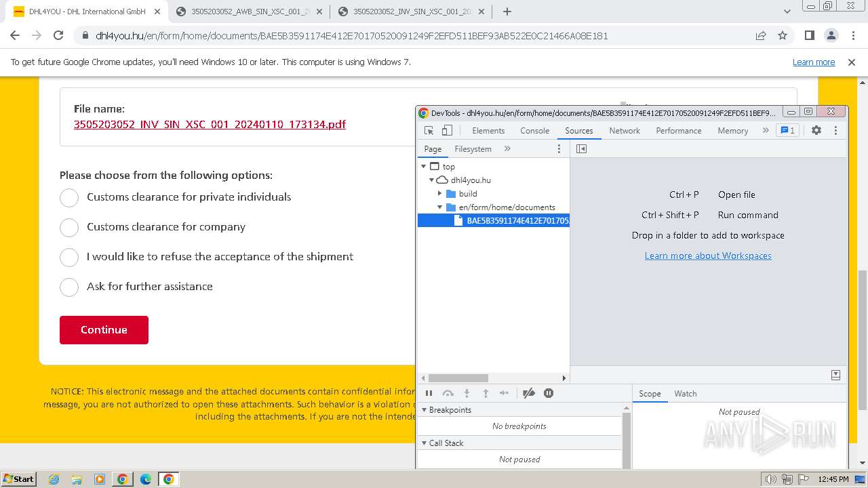
Task: Open the 3505203052_INV_SIN PDF file link
Action: pyautogui.click(x=210, y=125)
